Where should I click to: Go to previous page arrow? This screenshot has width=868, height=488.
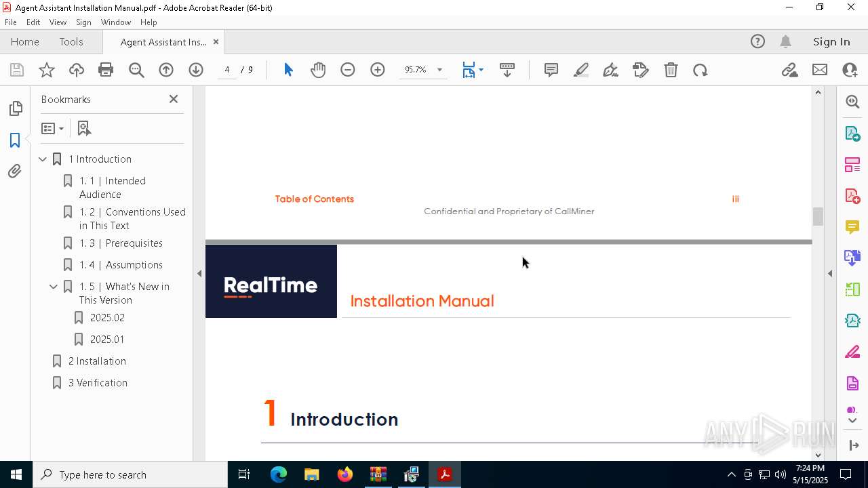[x=166, y=70]
